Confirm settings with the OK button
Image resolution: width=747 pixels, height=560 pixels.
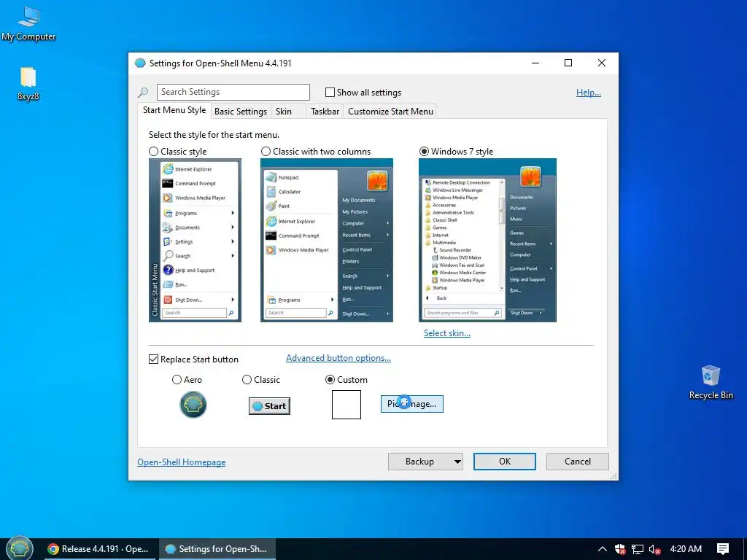[505, 462]
